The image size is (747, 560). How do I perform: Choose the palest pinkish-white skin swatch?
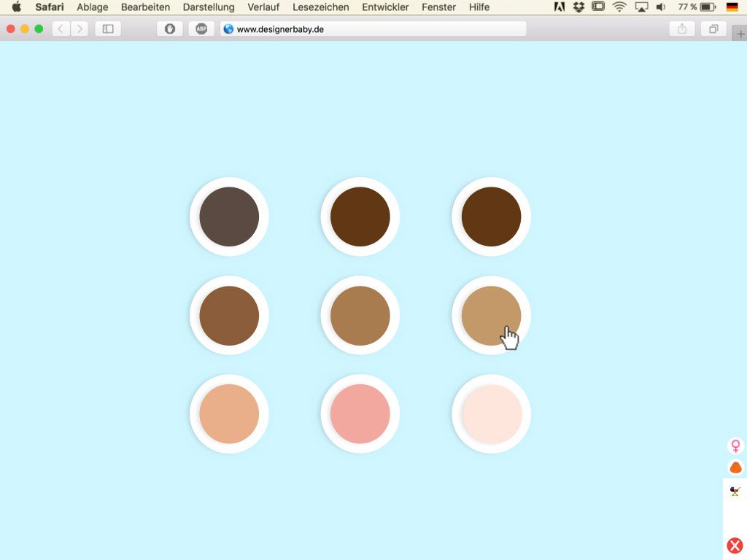point(491,414)
